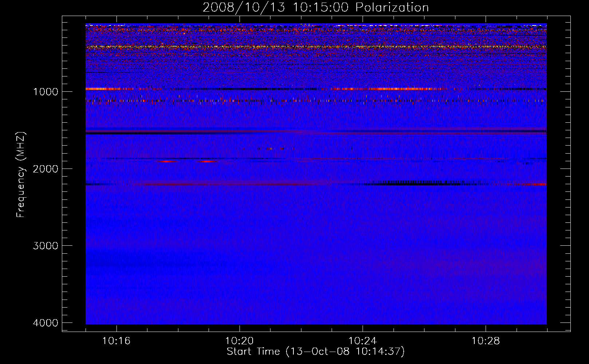Click the plot title '2008/10/13 10:15:00 Polarization'
The height and width of the screenshot is (364, 589).
(316, 7)
